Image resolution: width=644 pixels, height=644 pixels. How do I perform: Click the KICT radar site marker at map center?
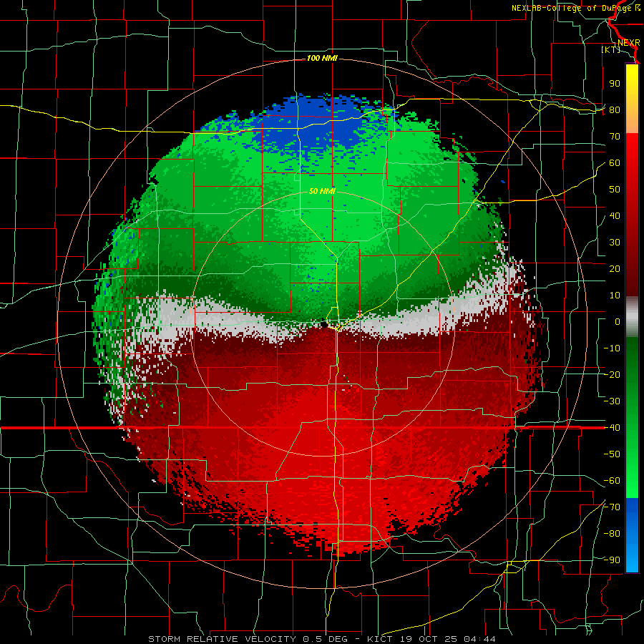(324, 324)
